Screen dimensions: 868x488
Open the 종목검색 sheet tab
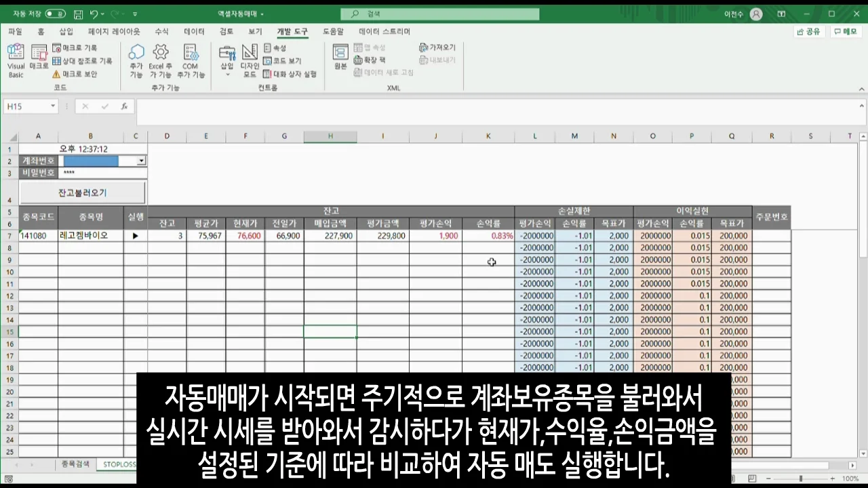75,464
